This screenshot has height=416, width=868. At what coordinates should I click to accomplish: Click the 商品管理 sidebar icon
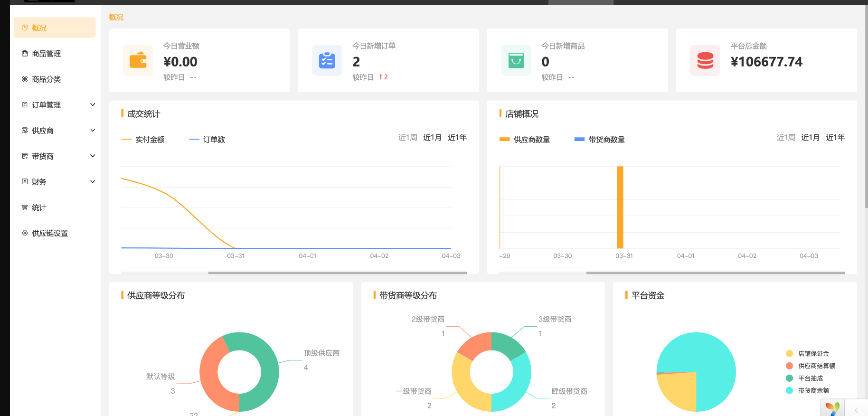pyautogui.click(x=25, y=54)
